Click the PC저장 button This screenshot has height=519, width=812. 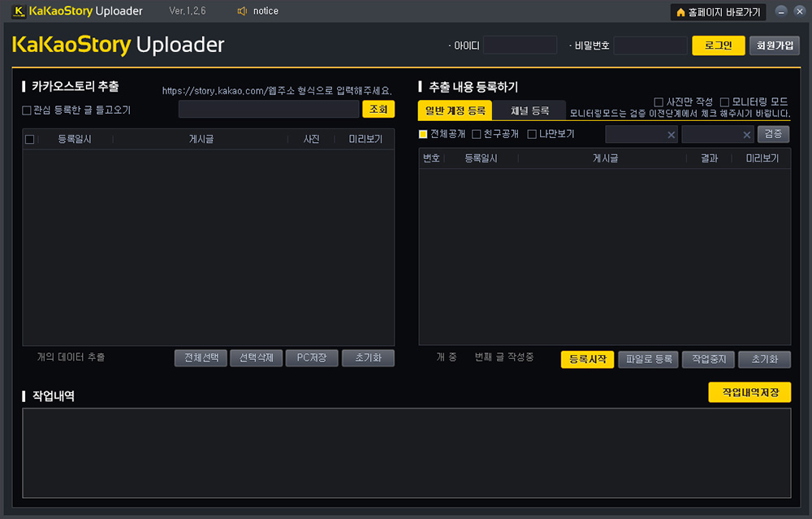(x=311, y=358)
